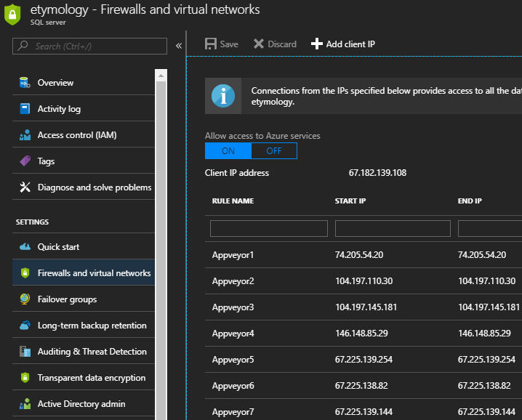This screenshot has width=522, height=420.
Task: Click Appveyor5 start IP 67.225.139.254
Action: point(364,360)
